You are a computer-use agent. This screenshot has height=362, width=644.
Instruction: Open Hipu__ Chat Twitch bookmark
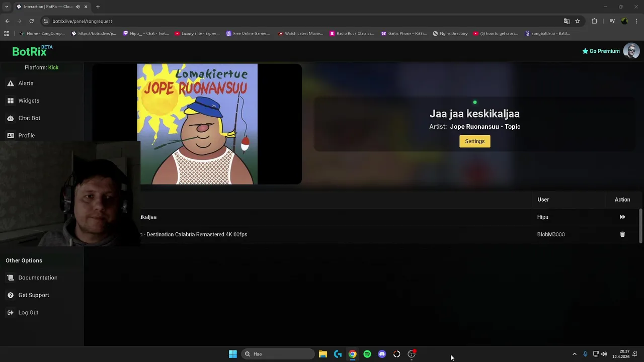(146, 34)
